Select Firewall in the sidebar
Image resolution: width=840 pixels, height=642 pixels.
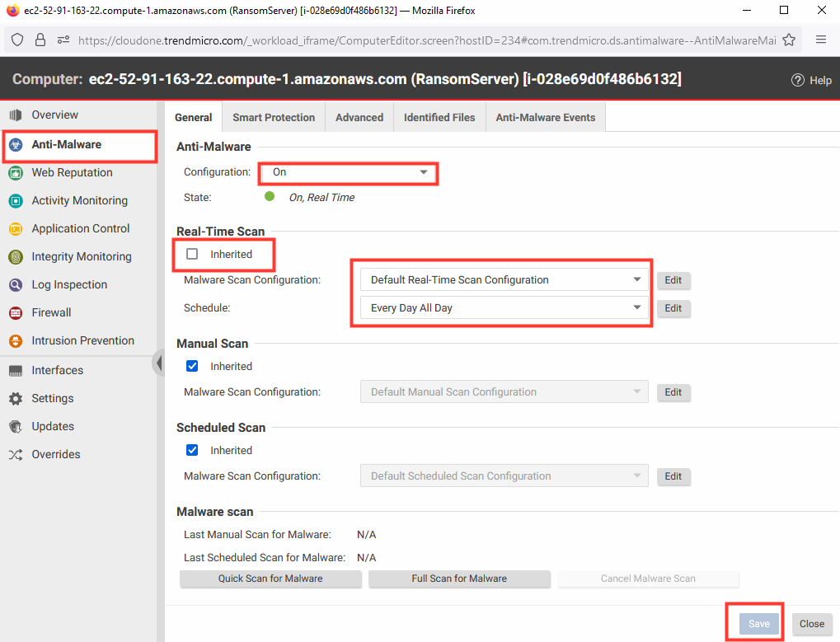point(51,312)
